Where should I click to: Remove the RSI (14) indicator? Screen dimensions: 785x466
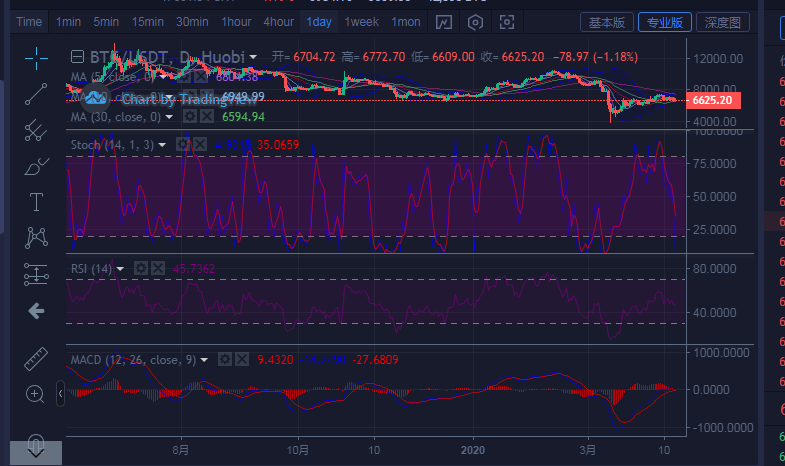158,268
